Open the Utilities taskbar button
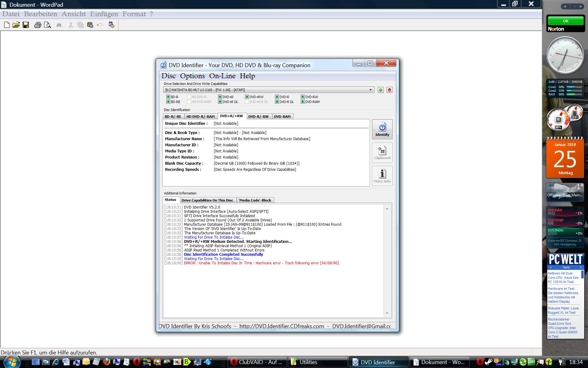This screenshot has height=368, width=588. [317, 362]
